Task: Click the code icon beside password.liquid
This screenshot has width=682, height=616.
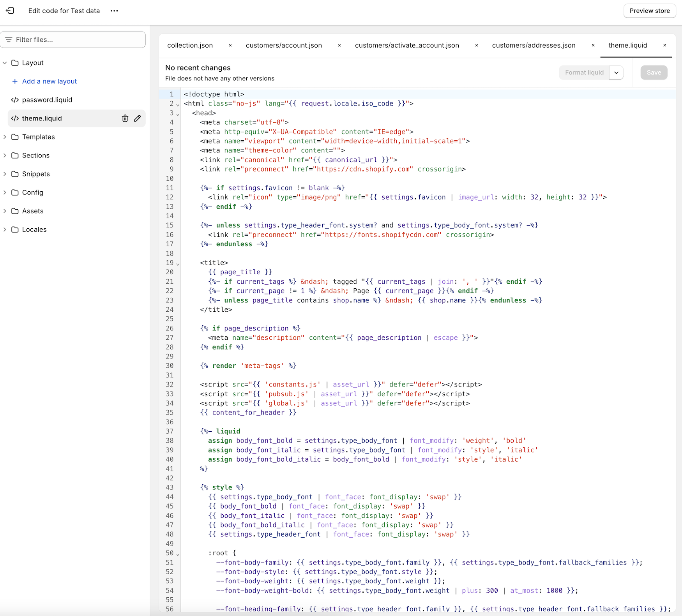Action: tap(15, 100)
